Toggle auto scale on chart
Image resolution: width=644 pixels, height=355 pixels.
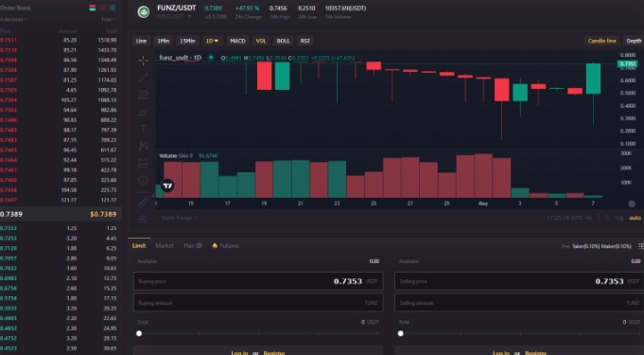click(635, 218)
